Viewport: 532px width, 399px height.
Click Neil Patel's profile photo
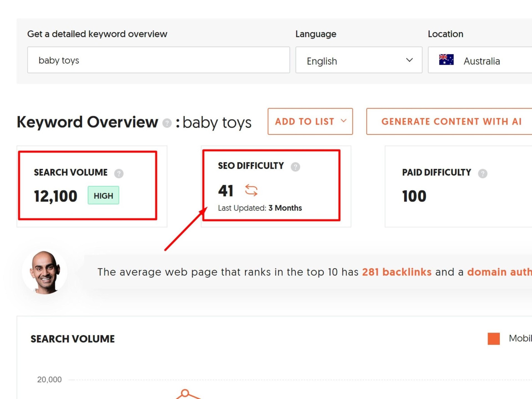[x=45, y=272]
